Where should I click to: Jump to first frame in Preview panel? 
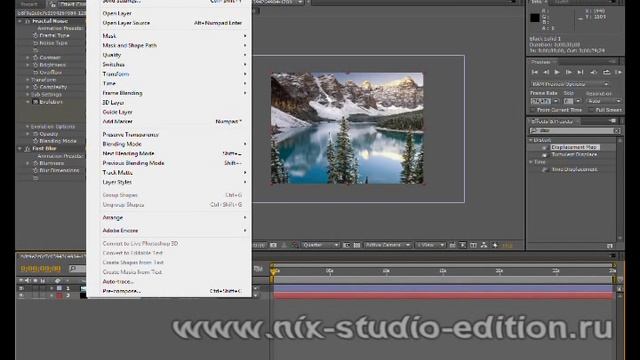click(x=534, y=72)
